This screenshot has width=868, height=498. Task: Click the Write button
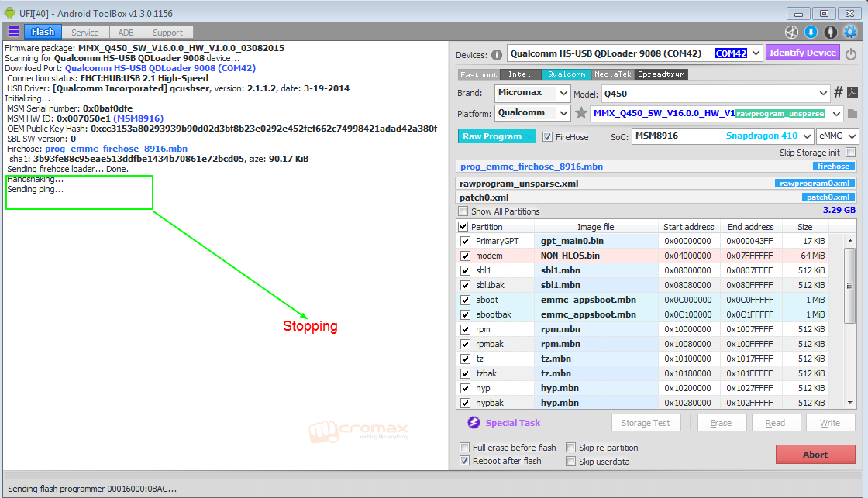[830, 423]
